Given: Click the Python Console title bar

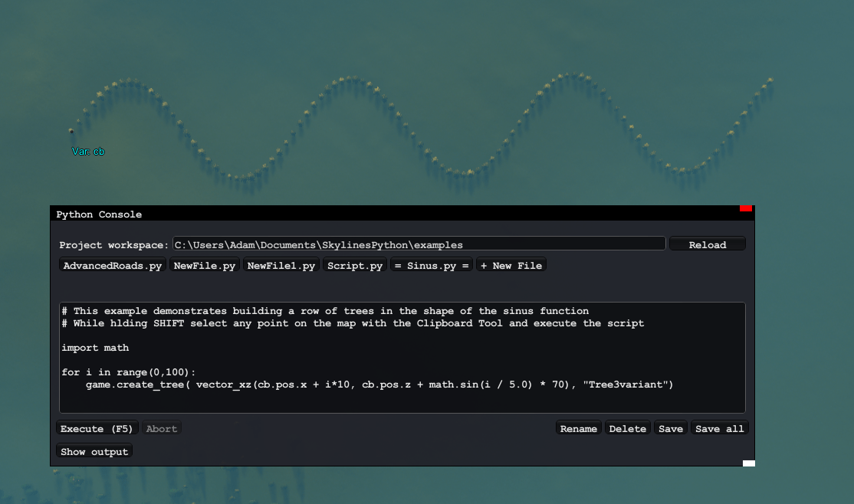Looking at the screenshot, I should pos(383,214).
